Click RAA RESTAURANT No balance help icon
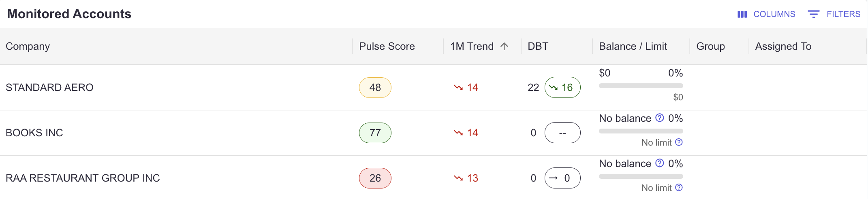Viewport: 868px width, 199px height. [660, 163]
